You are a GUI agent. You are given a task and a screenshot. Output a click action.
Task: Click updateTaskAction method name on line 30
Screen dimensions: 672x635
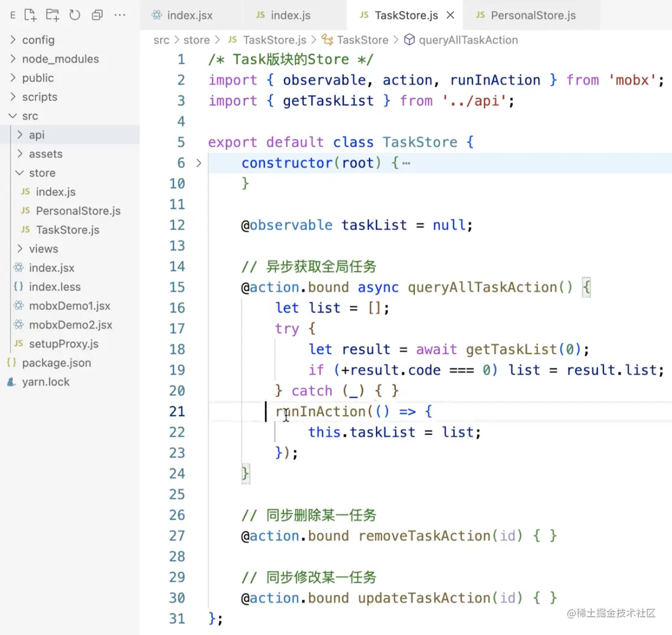click(x=425, y=598)
